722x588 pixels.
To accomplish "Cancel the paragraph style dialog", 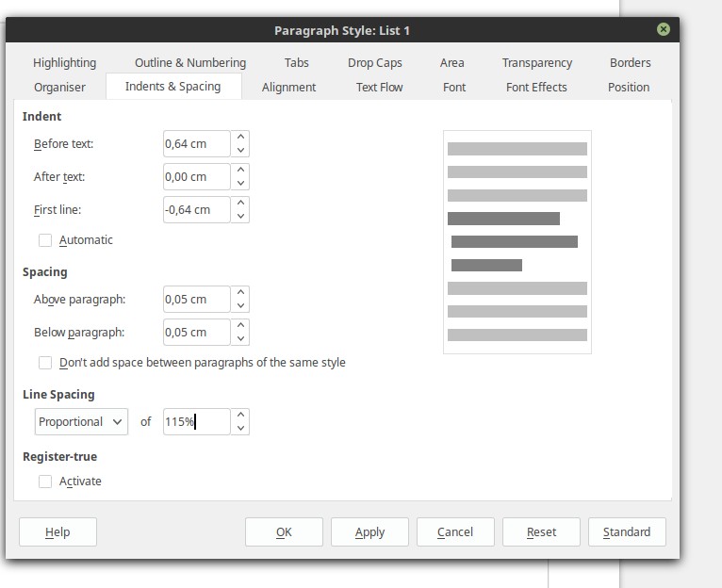I will [x=455, y=531].
